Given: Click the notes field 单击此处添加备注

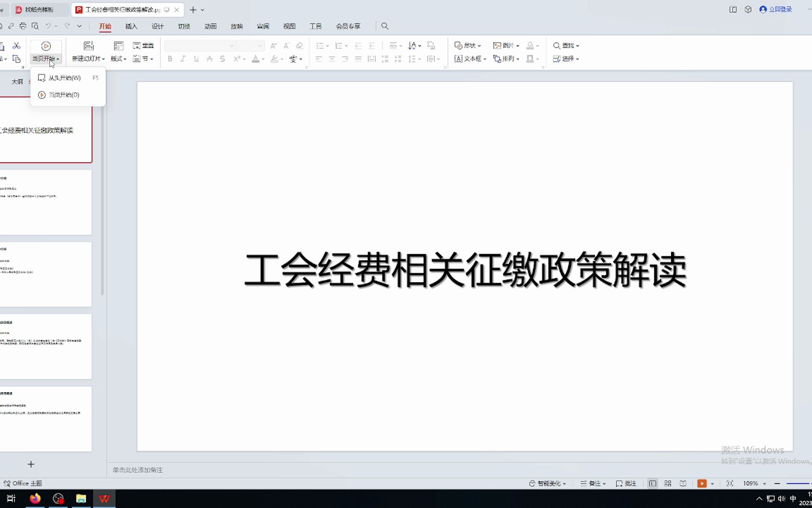Looking at the screenshot, I should [138, 470].
